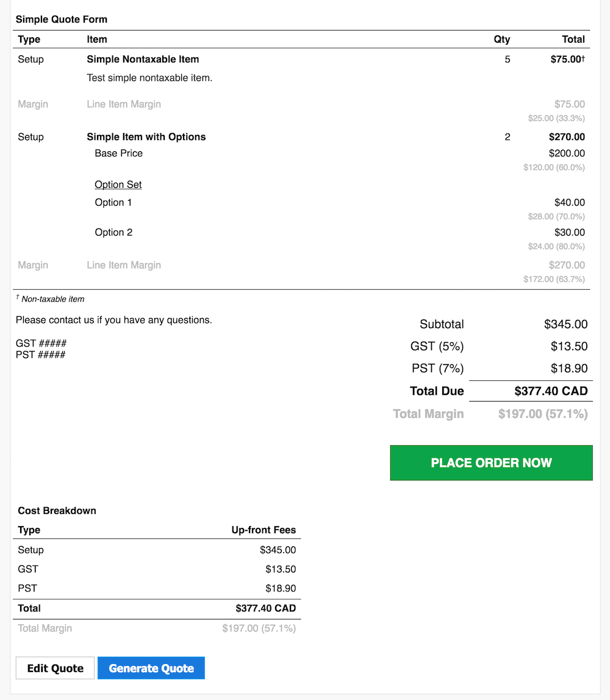
Task: Click the Subtotal value $345.00
Action: pos(566,324)
